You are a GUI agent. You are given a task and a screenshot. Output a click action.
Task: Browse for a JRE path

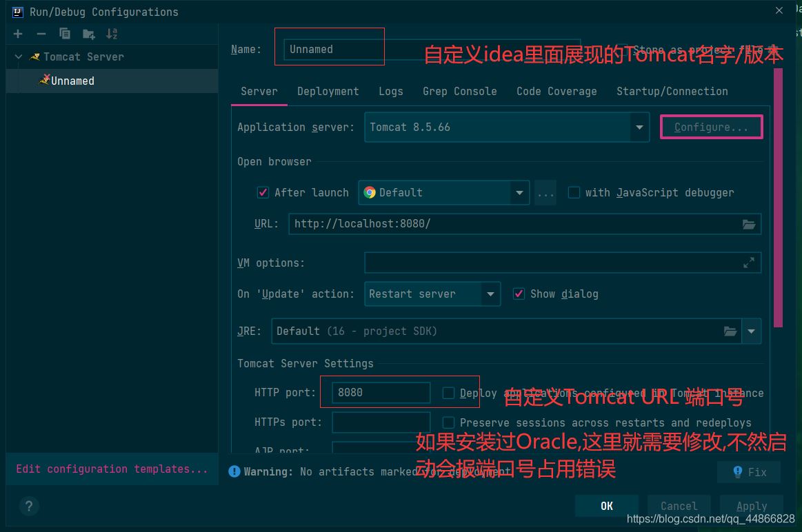tap(730, 331)
